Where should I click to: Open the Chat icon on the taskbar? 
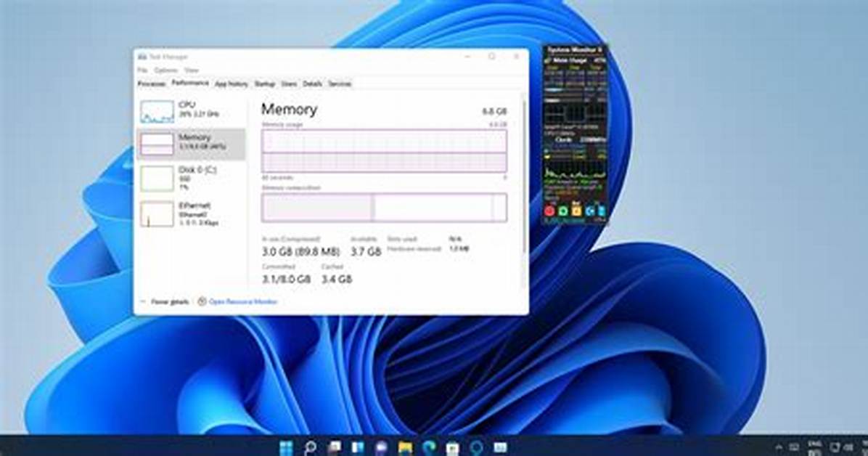tap(382, 447)
